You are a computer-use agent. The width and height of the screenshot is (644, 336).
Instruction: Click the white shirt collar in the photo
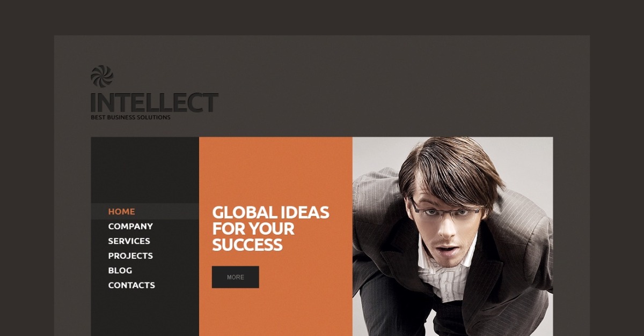445,273
